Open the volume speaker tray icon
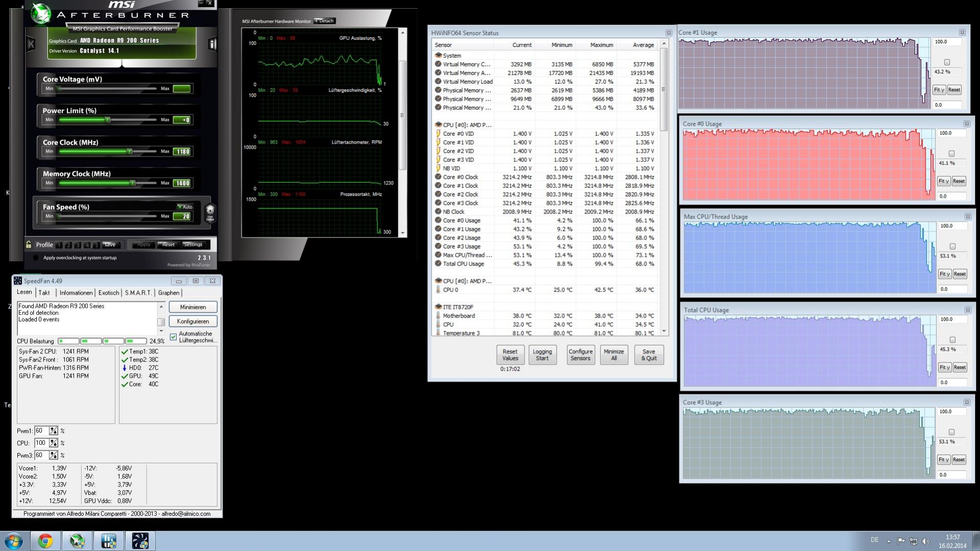This screenshot has width=980, height=551. pos(925,541)
